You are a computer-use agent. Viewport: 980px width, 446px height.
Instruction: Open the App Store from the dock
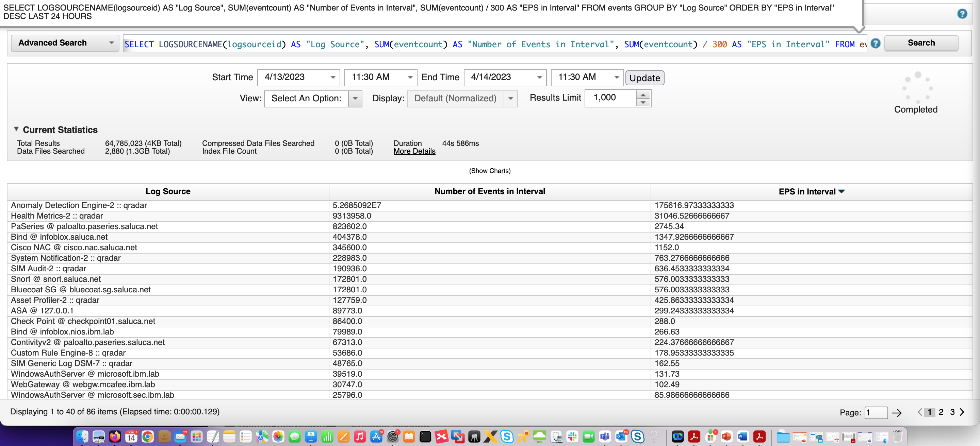[x=376, y=436]
